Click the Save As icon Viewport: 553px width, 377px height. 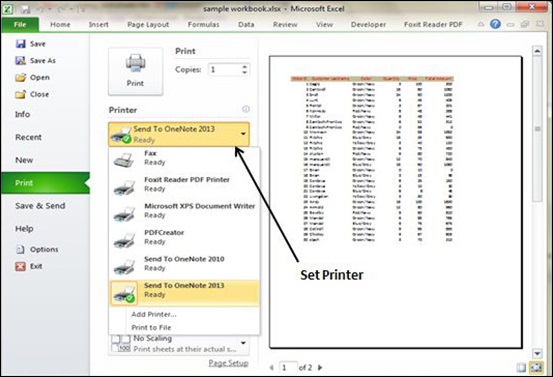click(20, 60)
